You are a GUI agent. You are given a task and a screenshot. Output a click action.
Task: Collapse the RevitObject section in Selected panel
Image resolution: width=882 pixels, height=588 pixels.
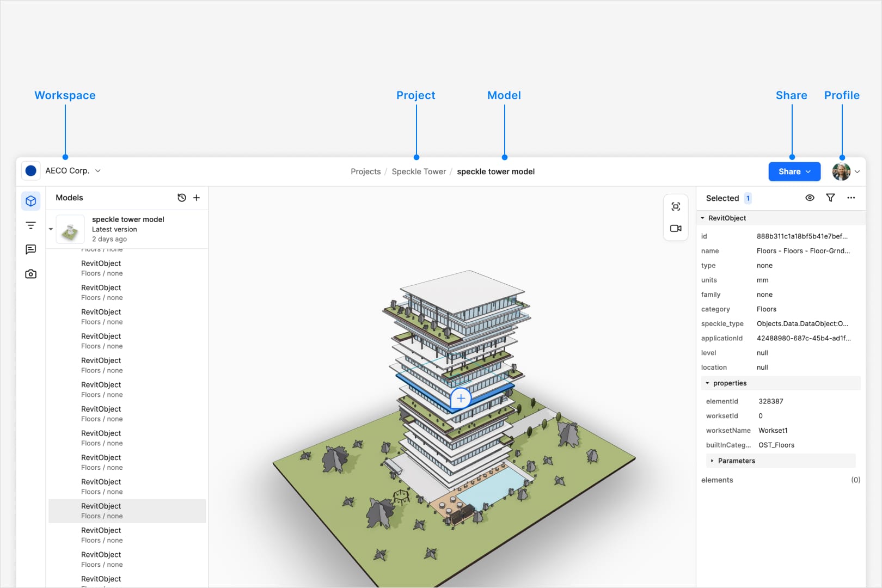702,218
